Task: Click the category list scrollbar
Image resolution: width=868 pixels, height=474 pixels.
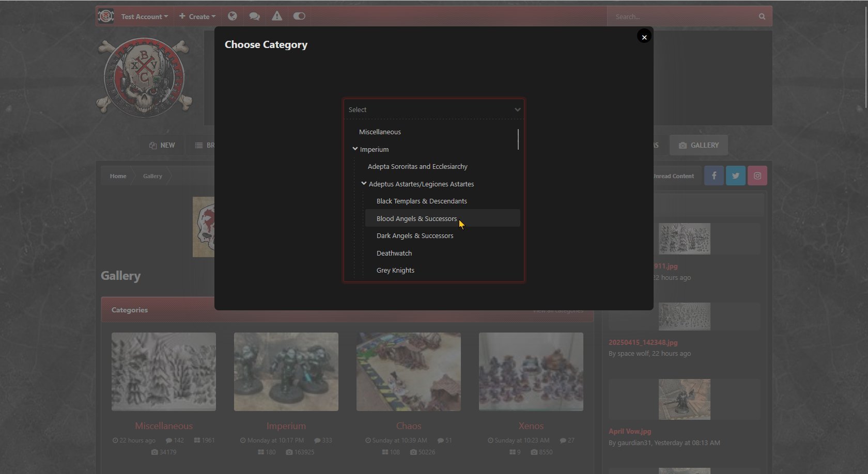Action: tap(518, 140)
